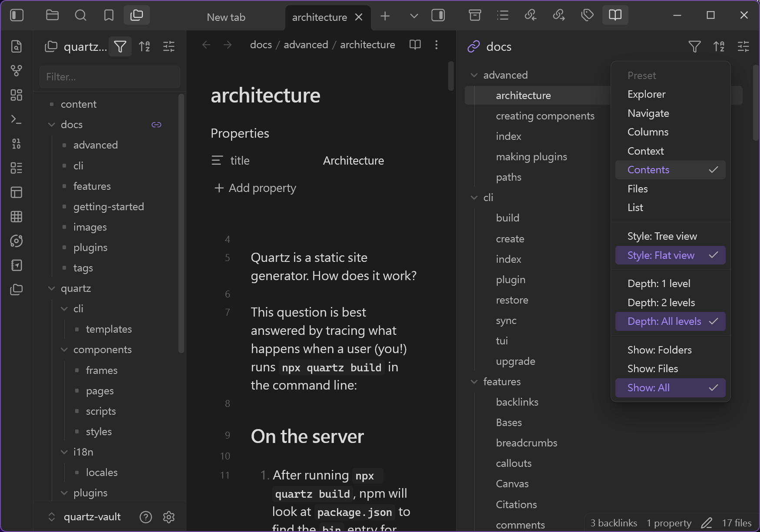Open the more options three-dot menu
This screenshot has height=532, width=760.
point(436,45)
